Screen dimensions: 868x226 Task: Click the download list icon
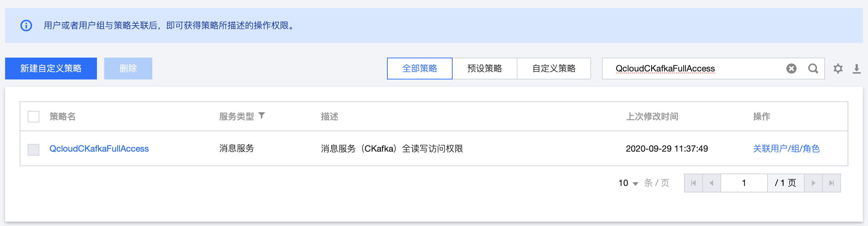click(857, 69)
